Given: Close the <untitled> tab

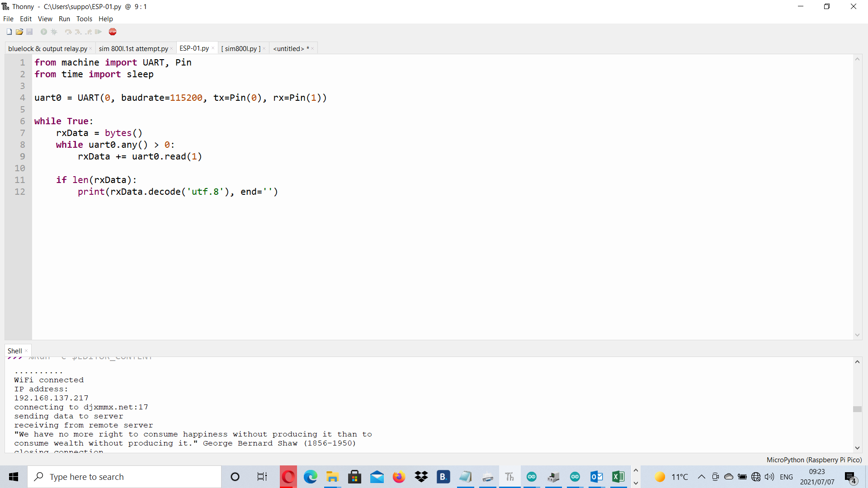Looking at the screenshot, I should (311, 48).
